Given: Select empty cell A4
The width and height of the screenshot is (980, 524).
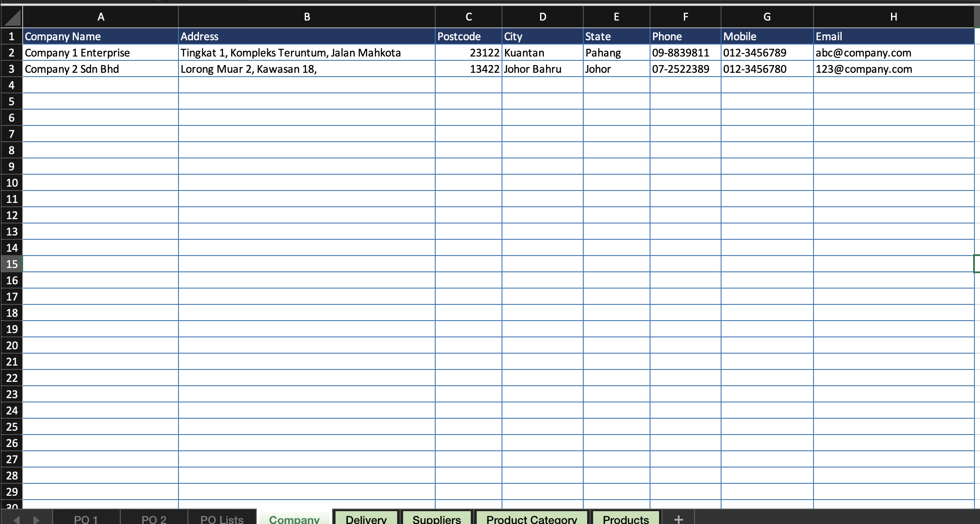Looking at the screenshot, I should tap(101, 85).
